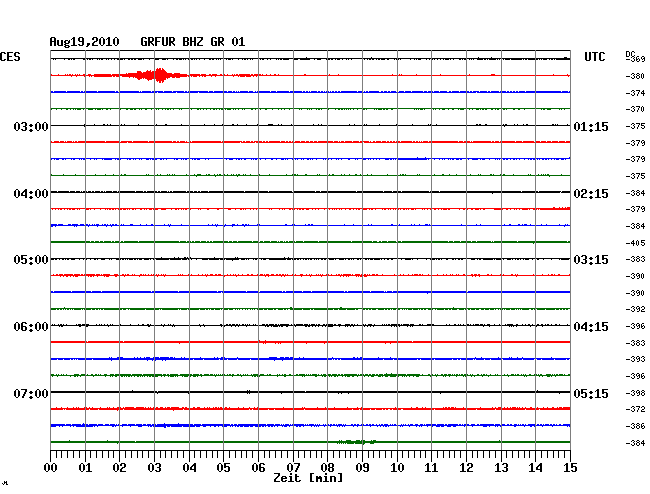Screen dimensions: 650x494
Task: Click the date label "Aug19,2010"
Action: pyautogui.click(x=84, y=42)
